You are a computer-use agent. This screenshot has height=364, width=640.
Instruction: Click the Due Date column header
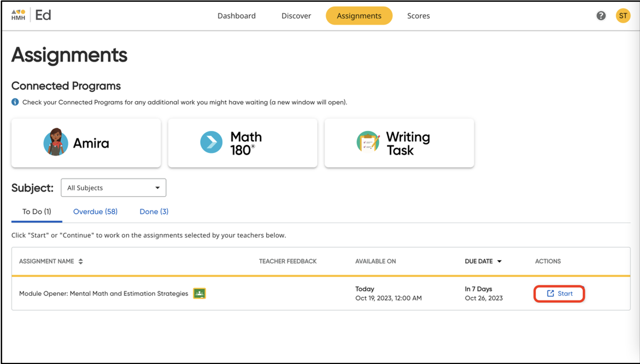(479, 261)
